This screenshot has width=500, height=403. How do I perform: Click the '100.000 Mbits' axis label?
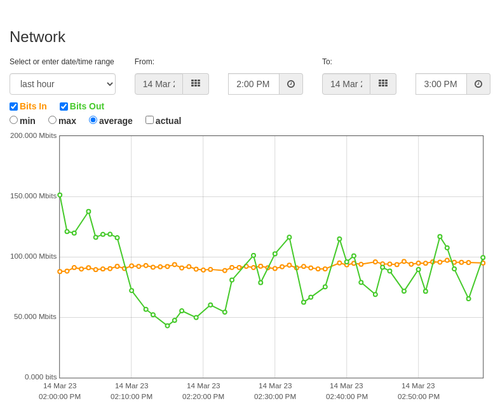[33, 256]
